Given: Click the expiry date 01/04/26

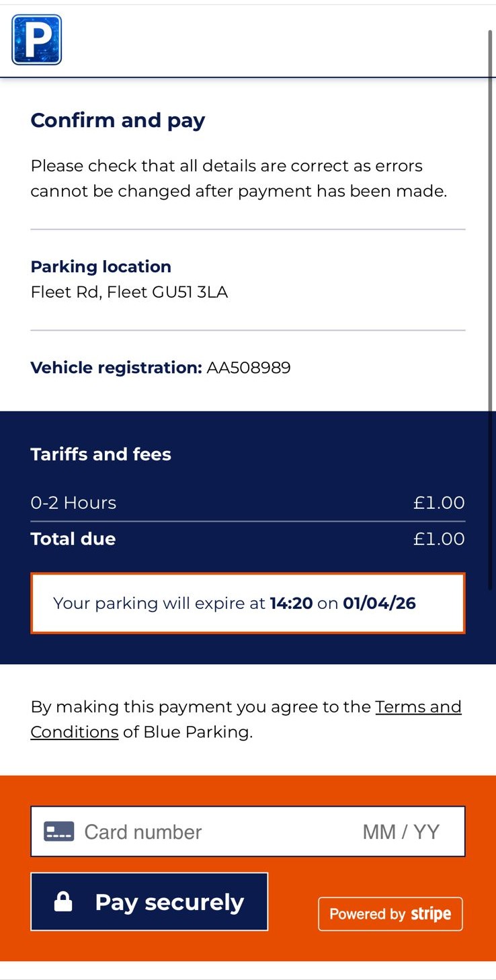Looking at the screenshot, I should click(x=379, y=603).
